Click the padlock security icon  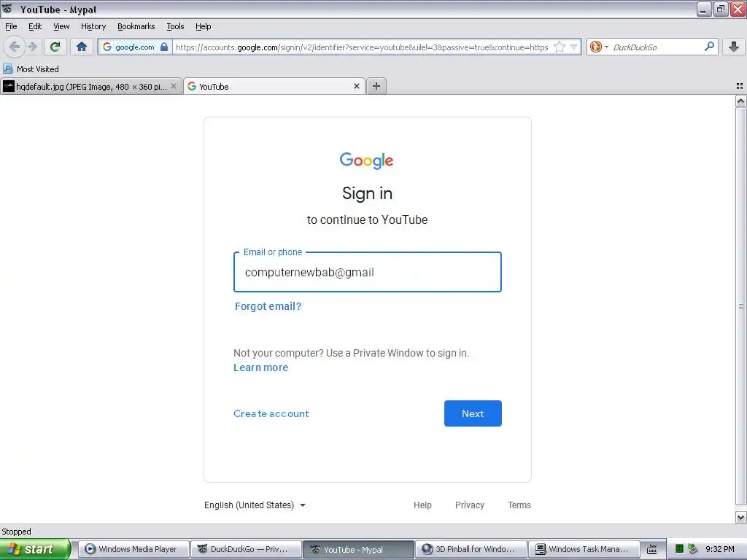[x=164, y=47]
